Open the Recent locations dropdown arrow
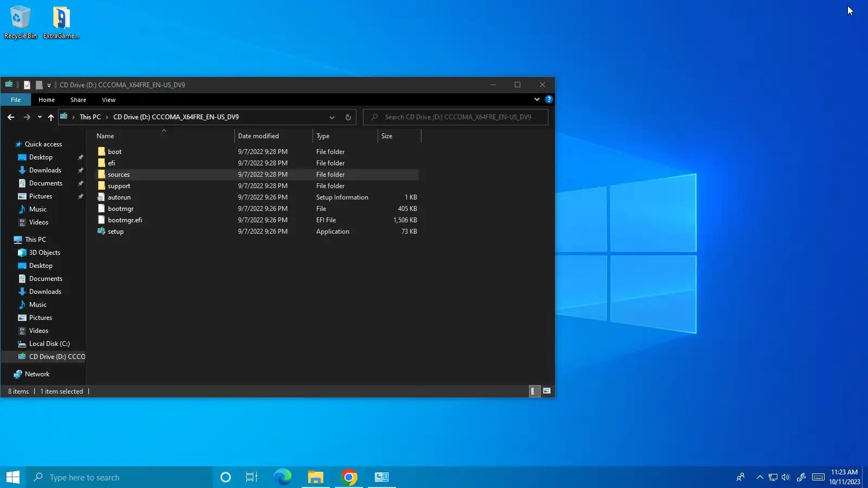The height and width of the screenshot is (488, 868). [40, 117]
